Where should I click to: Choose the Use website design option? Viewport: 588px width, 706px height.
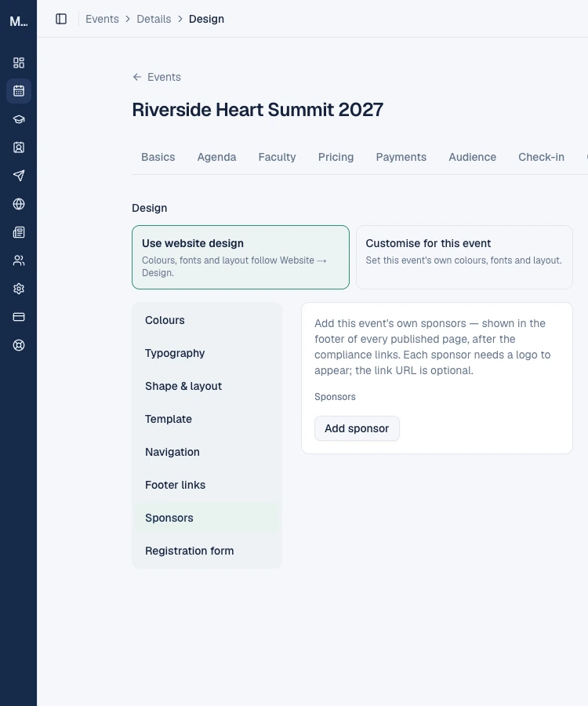(241, 257)
